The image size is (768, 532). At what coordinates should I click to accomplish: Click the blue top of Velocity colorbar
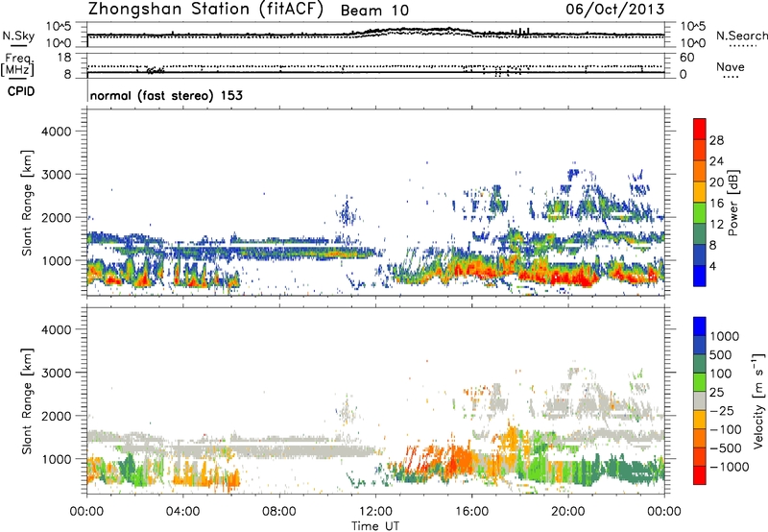[x=700, y=326]
